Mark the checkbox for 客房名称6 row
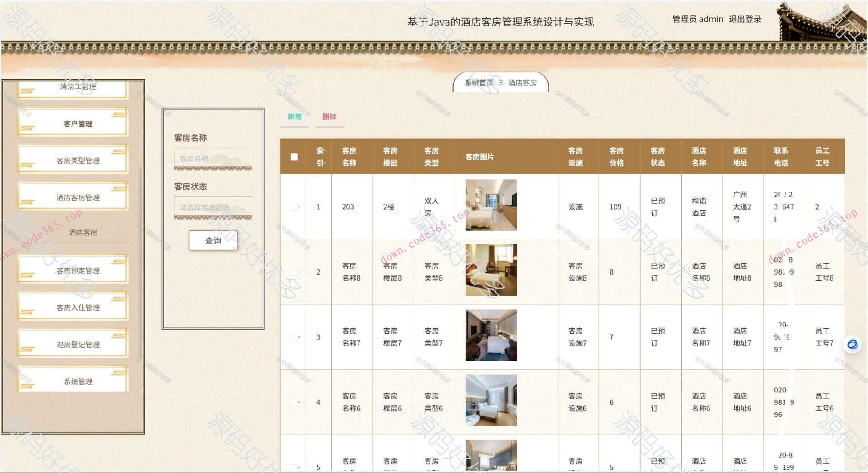This screenshot has height=473, width=868. pos(294,402)
